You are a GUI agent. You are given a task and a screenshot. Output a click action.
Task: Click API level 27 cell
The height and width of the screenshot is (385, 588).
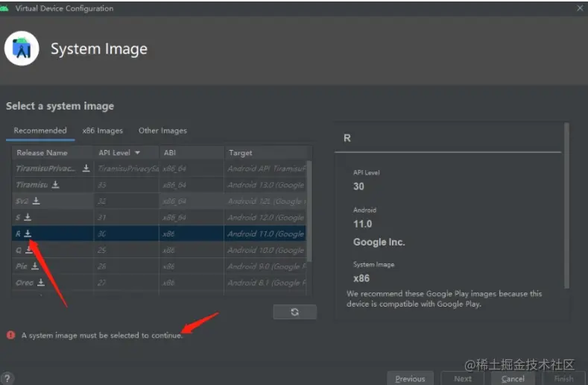pos(127,283)
